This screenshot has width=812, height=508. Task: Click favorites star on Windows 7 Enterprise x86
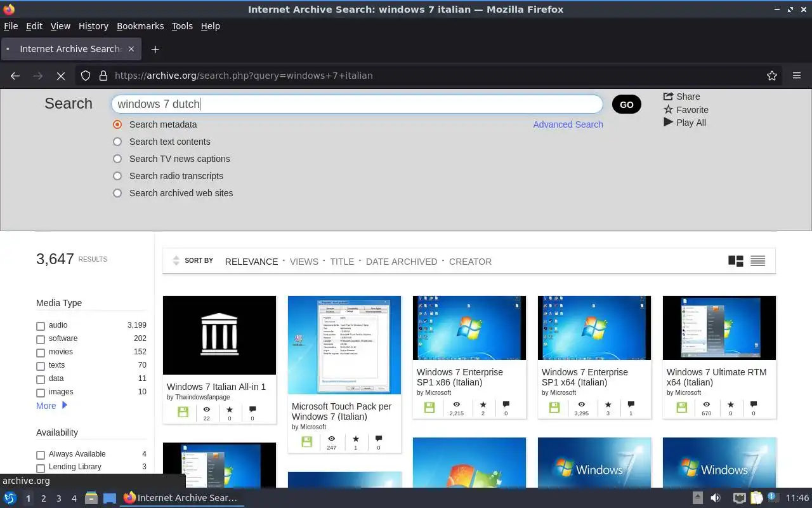[x=483, y=404]
